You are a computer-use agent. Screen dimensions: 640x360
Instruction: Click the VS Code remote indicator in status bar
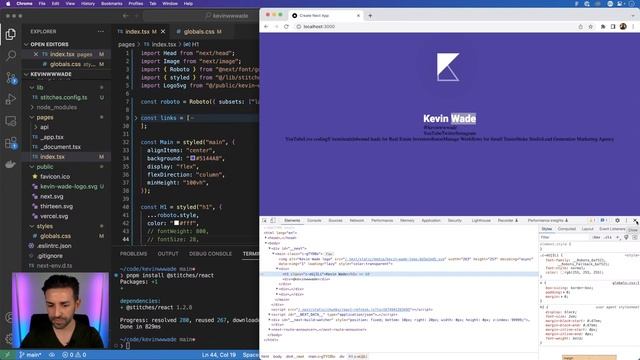click(7, 355)
